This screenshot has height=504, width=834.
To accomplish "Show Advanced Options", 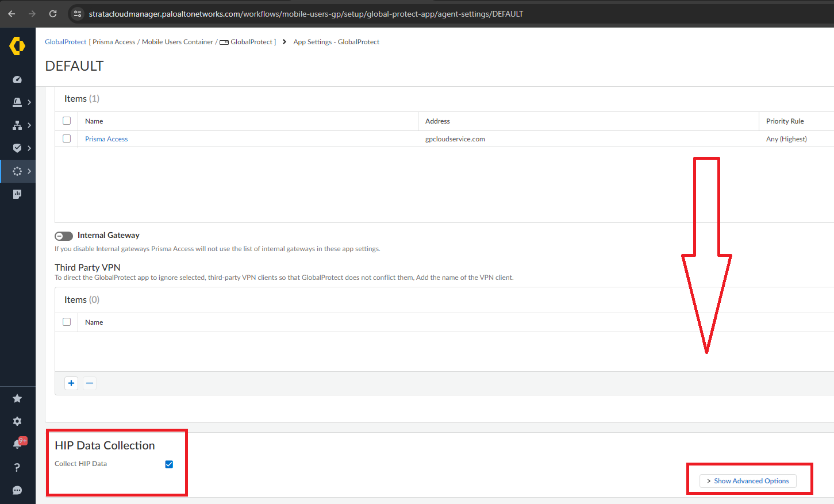I will click(x=748, y=481).
